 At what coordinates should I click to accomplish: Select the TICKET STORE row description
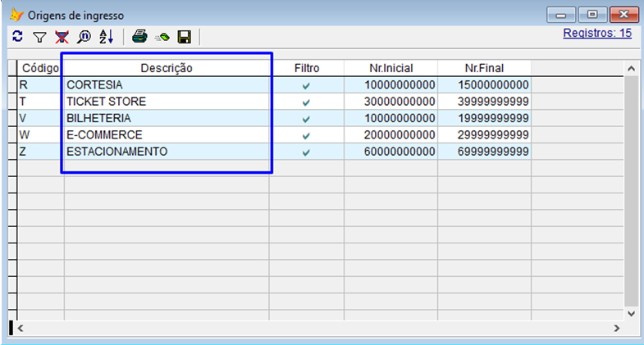coord(107,102)
